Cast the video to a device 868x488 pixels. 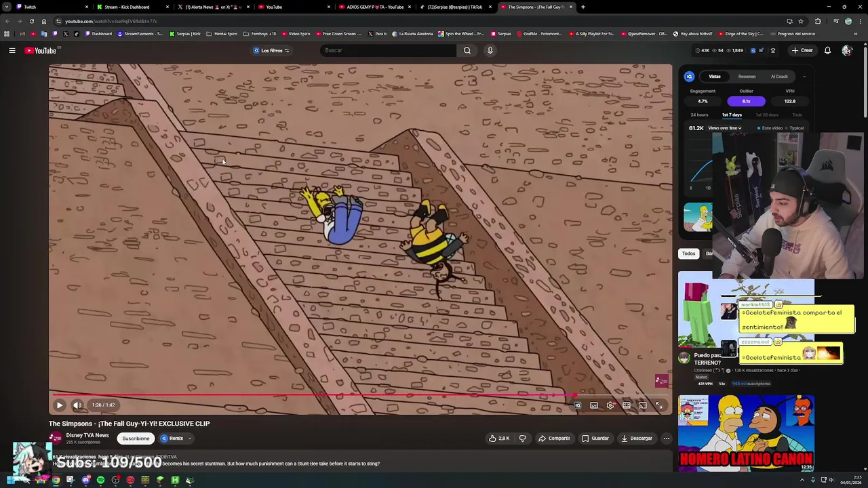coord(643,405)
